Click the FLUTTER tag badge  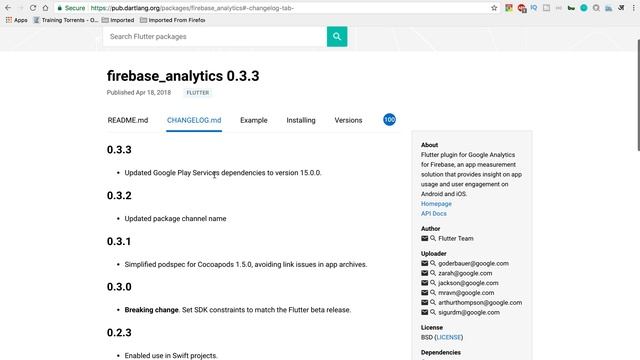tap(198, 93)
